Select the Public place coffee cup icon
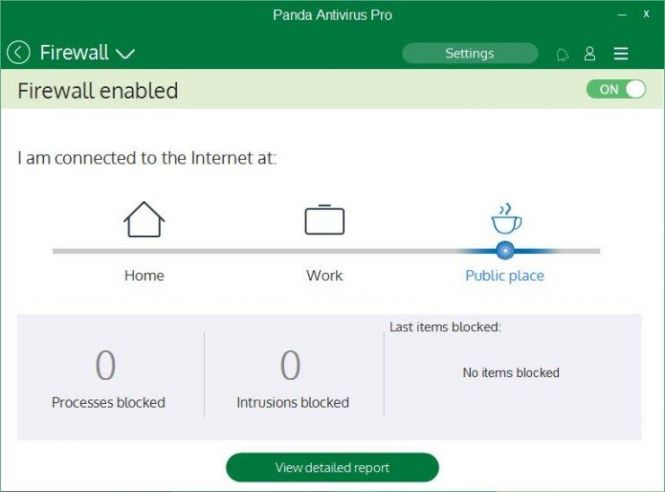This screenshot has width=665, height=492. pyautogui.click(x=506, y=219)
